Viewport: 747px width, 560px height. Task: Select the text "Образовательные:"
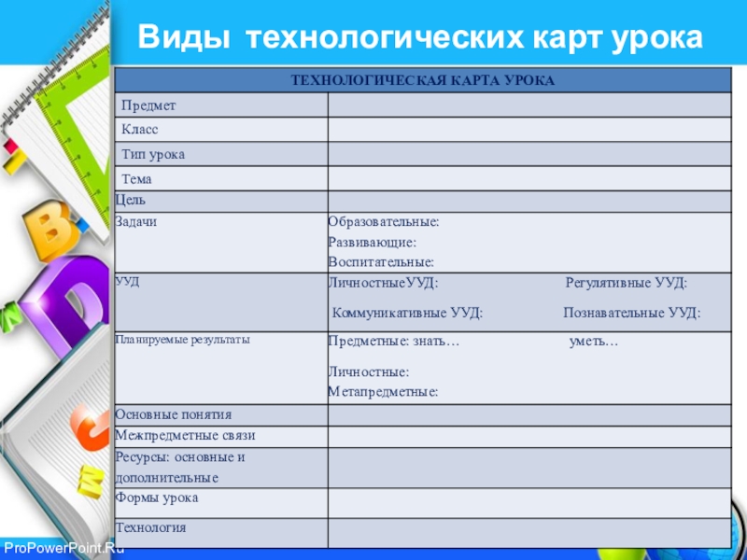[x=384, y=222]
